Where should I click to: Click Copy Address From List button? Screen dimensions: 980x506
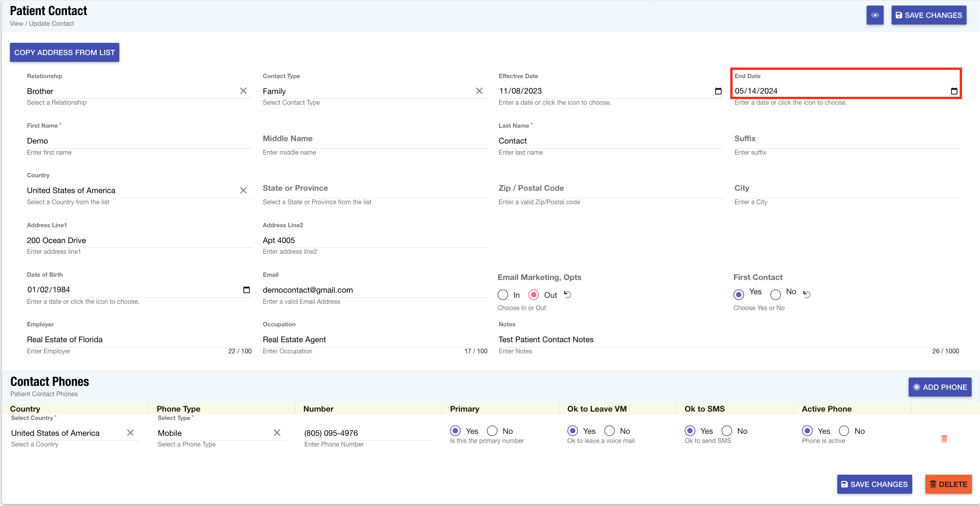point(64,52)
